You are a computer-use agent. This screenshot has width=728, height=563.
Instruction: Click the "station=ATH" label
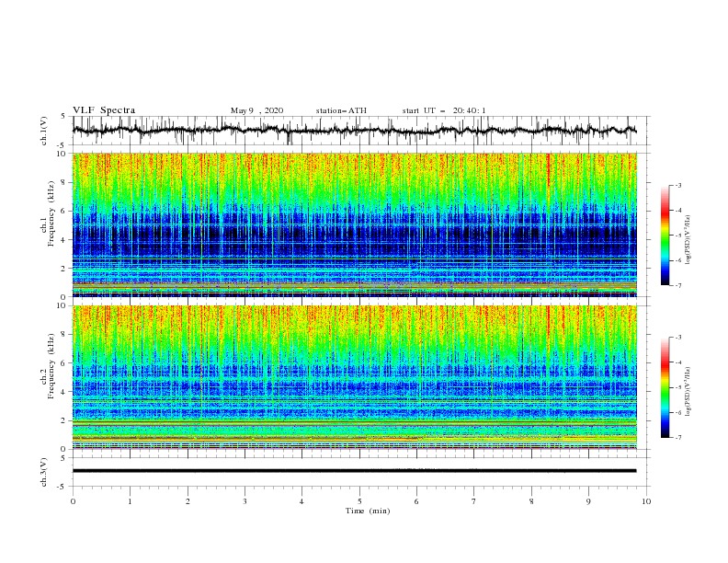tap(341, 110)
